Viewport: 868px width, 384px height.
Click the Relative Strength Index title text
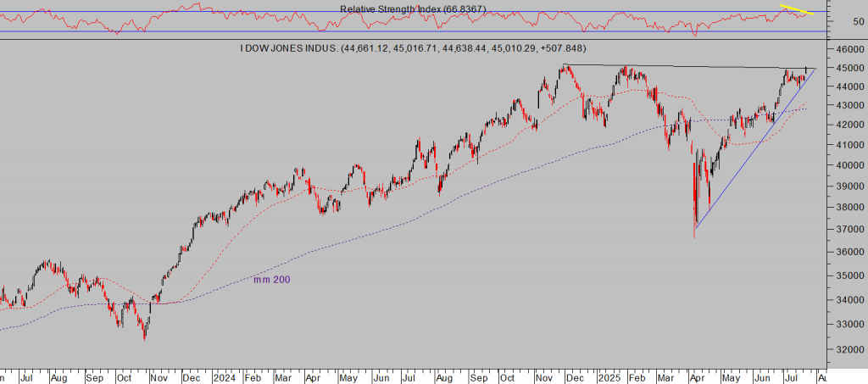point(413,8)
